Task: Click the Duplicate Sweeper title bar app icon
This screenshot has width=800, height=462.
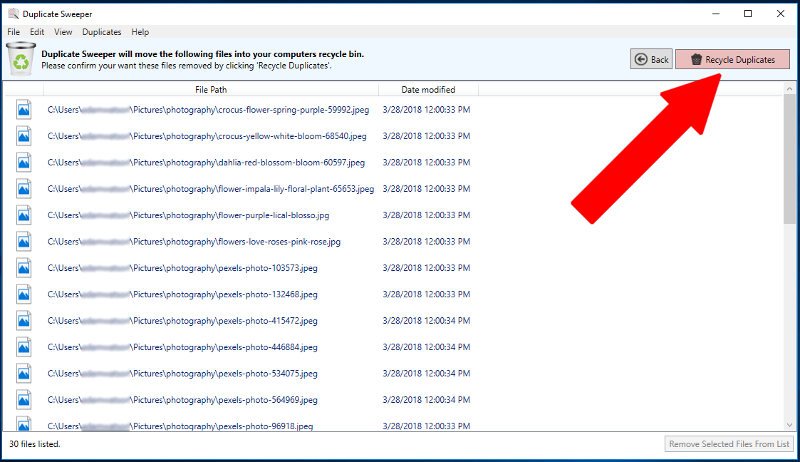Action: (13, 14)
